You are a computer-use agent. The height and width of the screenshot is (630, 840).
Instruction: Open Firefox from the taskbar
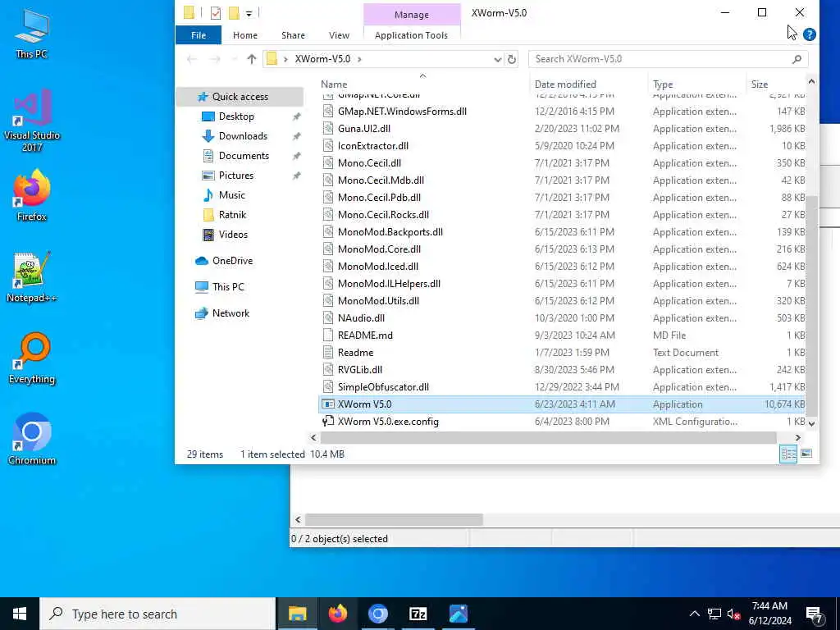pyautogui.click(x=337, y=614)
